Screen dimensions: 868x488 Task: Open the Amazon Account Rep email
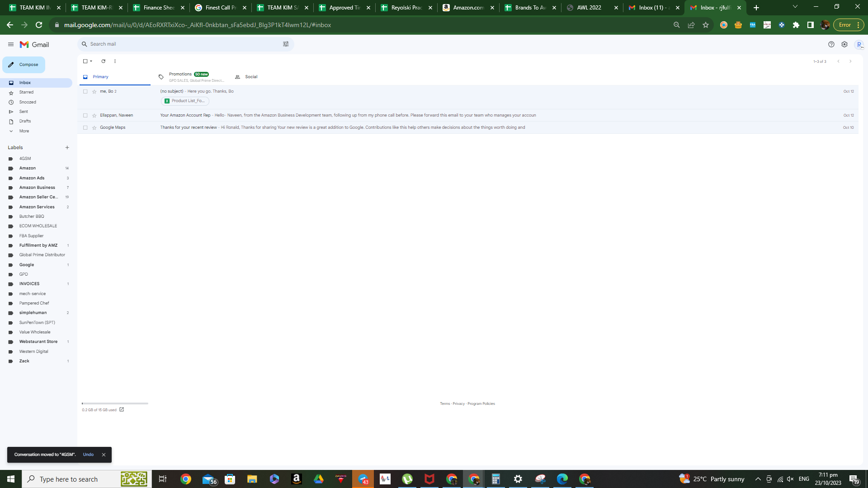click(x=467, y=116)
